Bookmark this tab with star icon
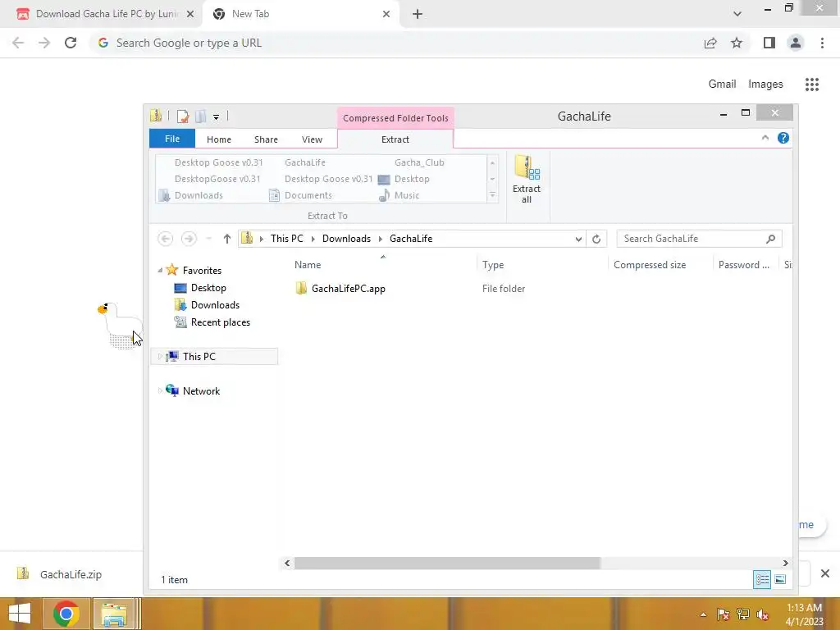 737,43
